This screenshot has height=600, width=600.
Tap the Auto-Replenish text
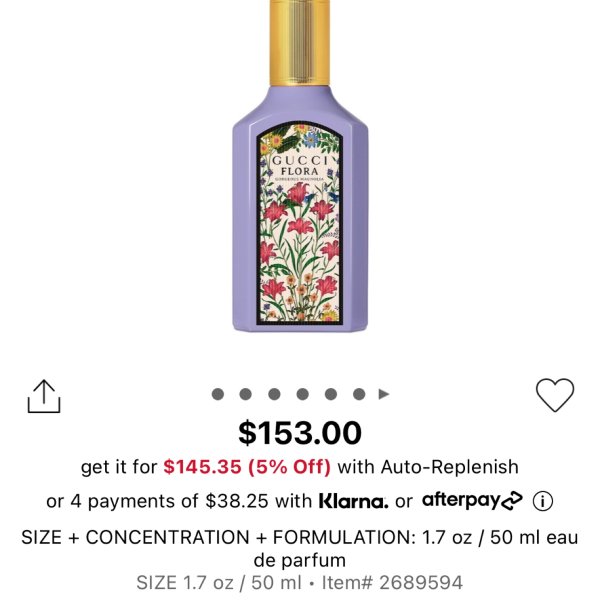(x=450, y=467)
